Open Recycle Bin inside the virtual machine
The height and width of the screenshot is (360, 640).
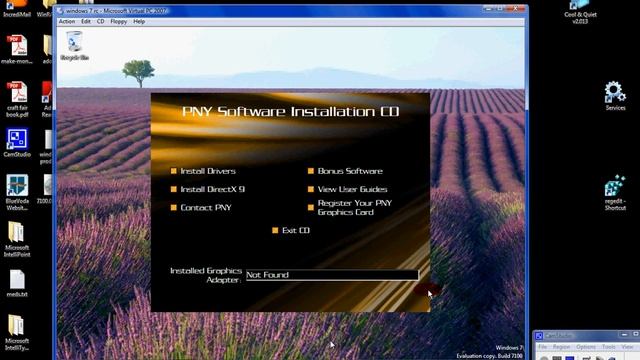[74, 46]
